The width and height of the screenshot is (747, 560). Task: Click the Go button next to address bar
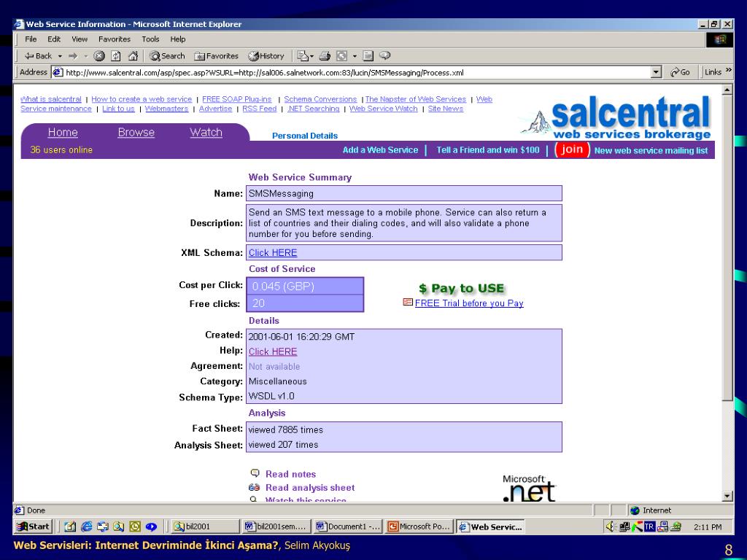coord(680,72)
